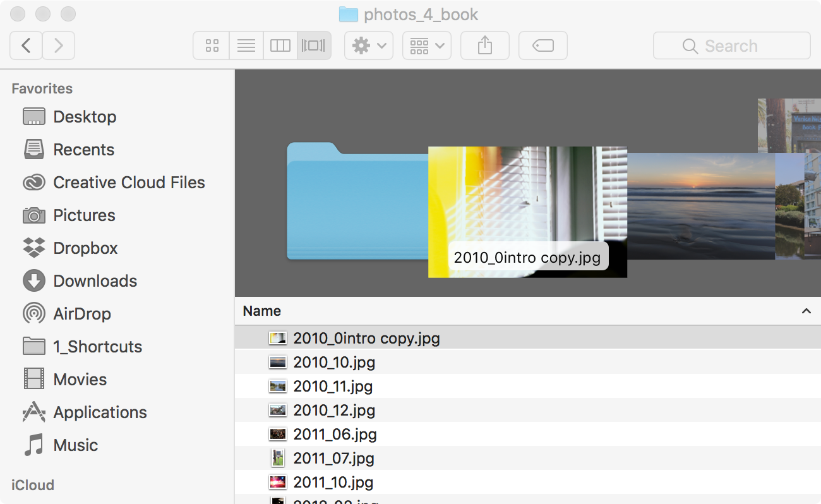Switch to column view
Screen dimensions: 821x504
[x=280, y=45]
